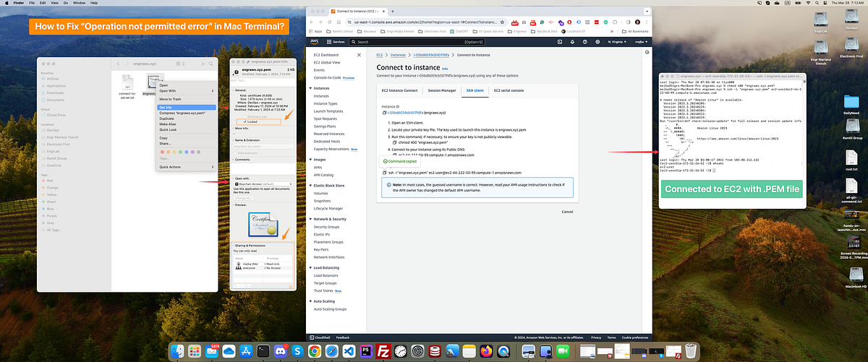Select the SSH client tab
Screen dimensions: 868x362
click(475, 90)
